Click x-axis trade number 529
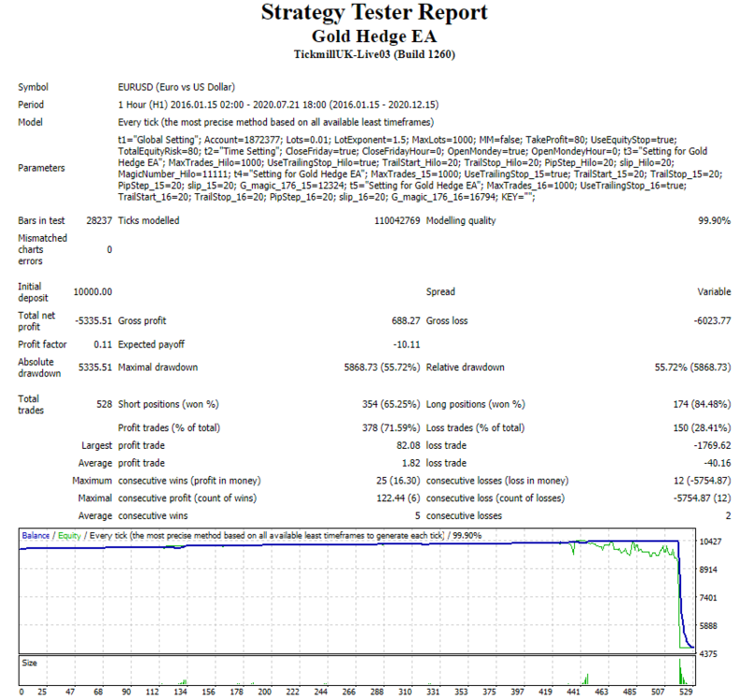Image resolution: width=754 pixels, height=700 pixels. click(686, 692)
